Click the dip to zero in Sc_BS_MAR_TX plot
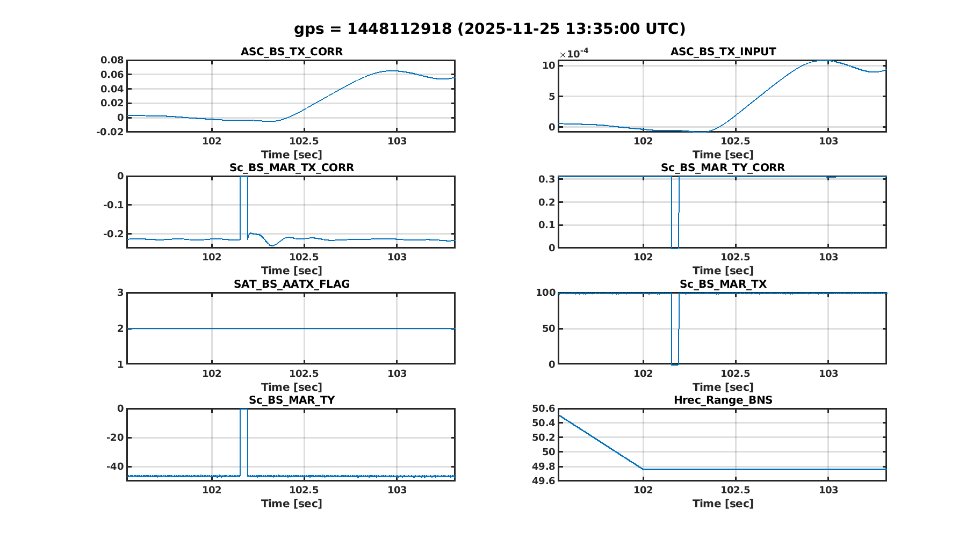The image size is (980, 547). (x=675, y=364)
